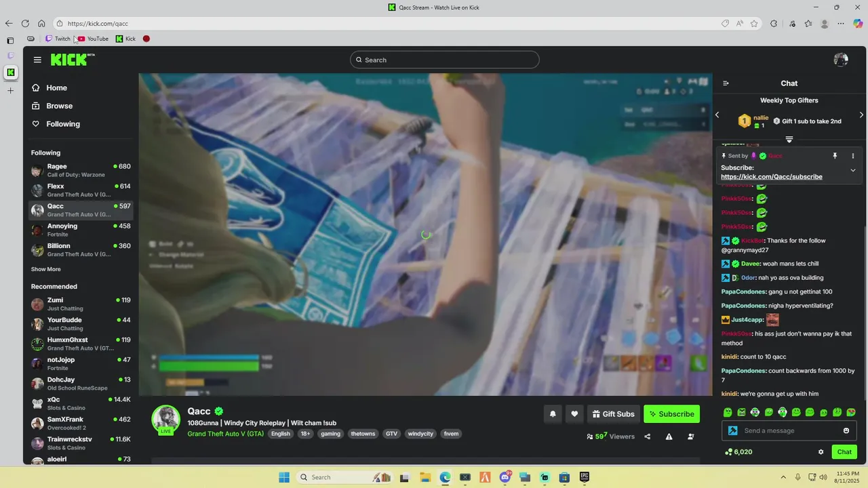
Task: Open the pinned message three-dot menu
Action: pyautogui.click(x=853, y=156)
